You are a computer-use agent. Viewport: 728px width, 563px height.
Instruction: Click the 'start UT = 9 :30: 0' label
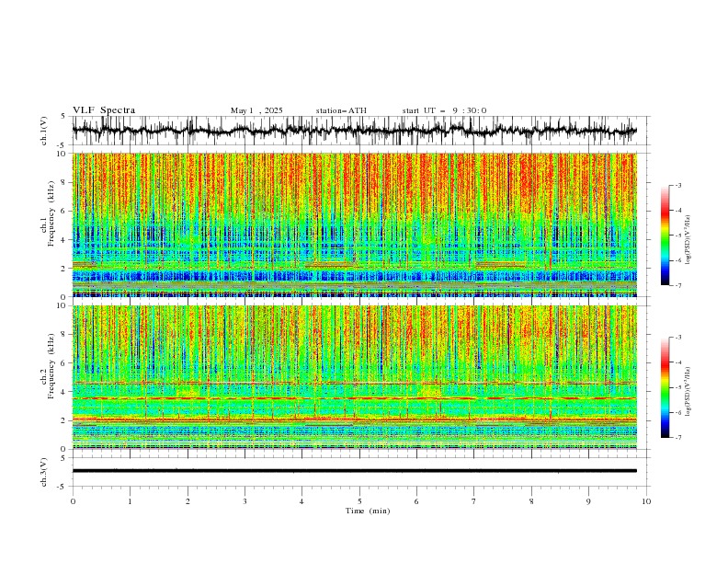(x=444, y=110)
